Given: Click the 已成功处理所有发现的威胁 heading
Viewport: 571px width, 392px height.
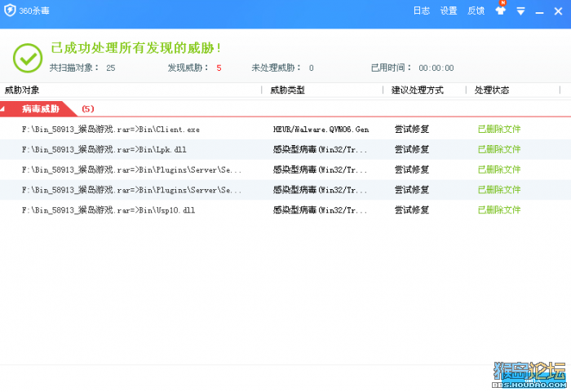Looking at the screenshot, I should pyautogui.click(x=135, y=48).
